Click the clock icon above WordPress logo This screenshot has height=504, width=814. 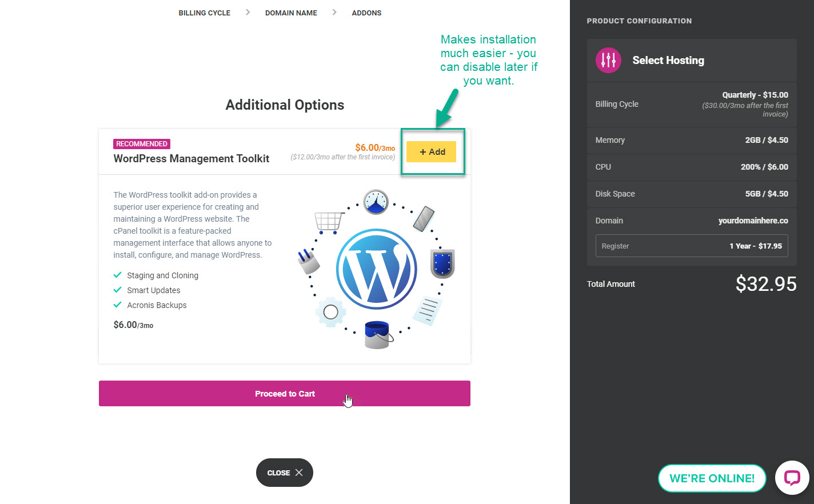376,202
